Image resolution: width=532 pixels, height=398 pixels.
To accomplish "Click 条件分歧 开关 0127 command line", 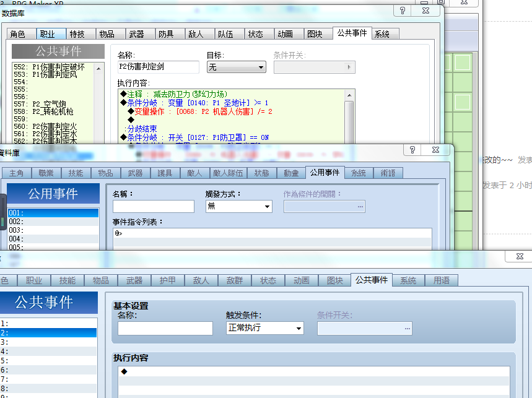I will 232,137.
